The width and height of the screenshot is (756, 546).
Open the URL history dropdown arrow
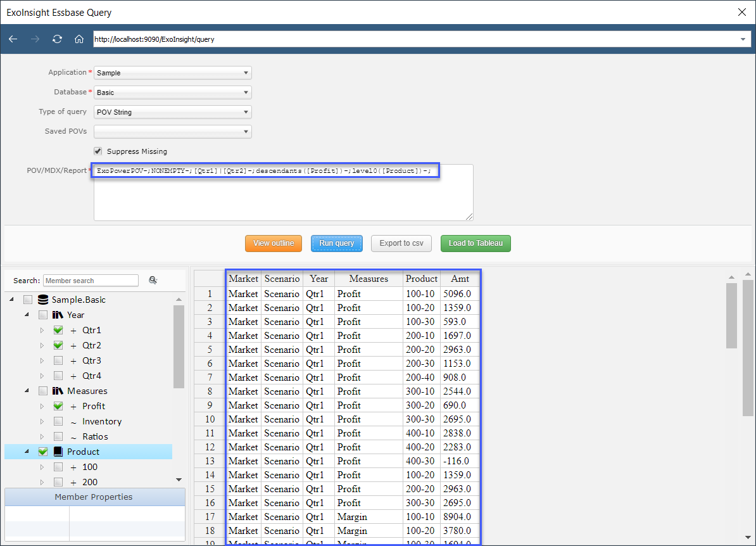click(x=743, y=39)
